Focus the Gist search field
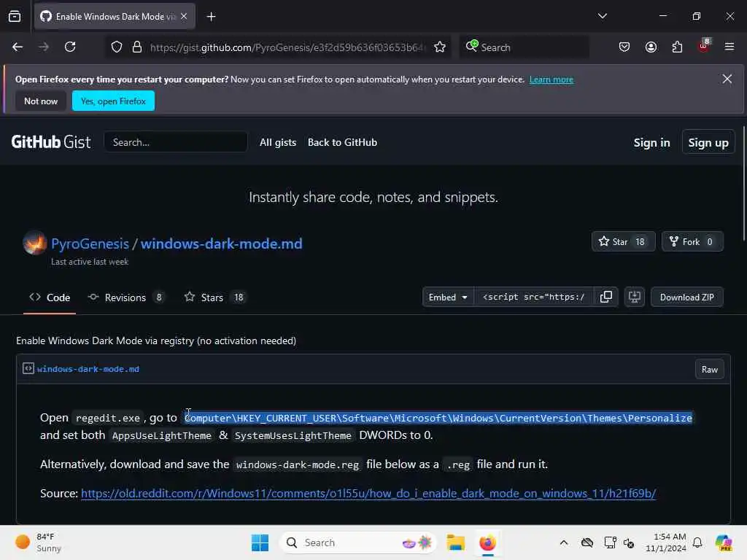 coord(175,142)
